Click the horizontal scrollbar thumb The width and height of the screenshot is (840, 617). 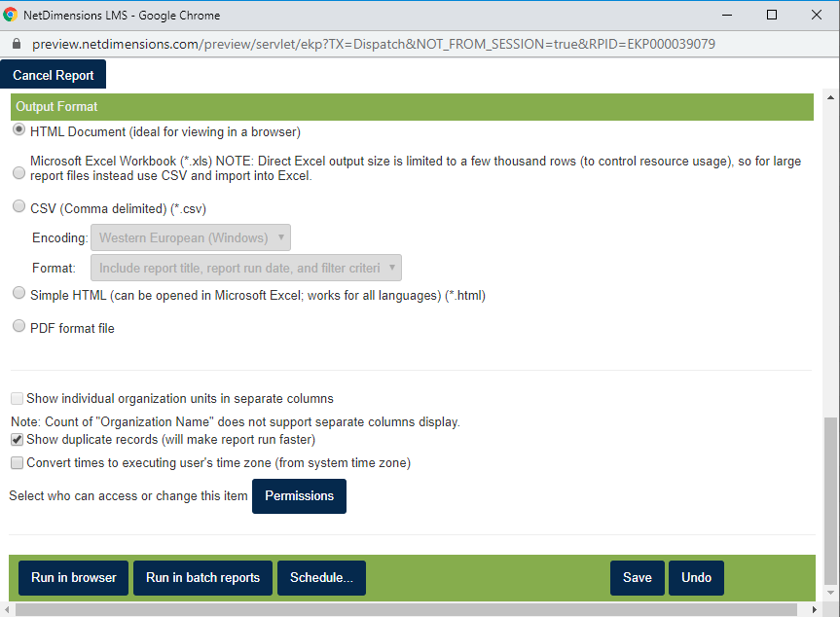(x=406, y=609)
